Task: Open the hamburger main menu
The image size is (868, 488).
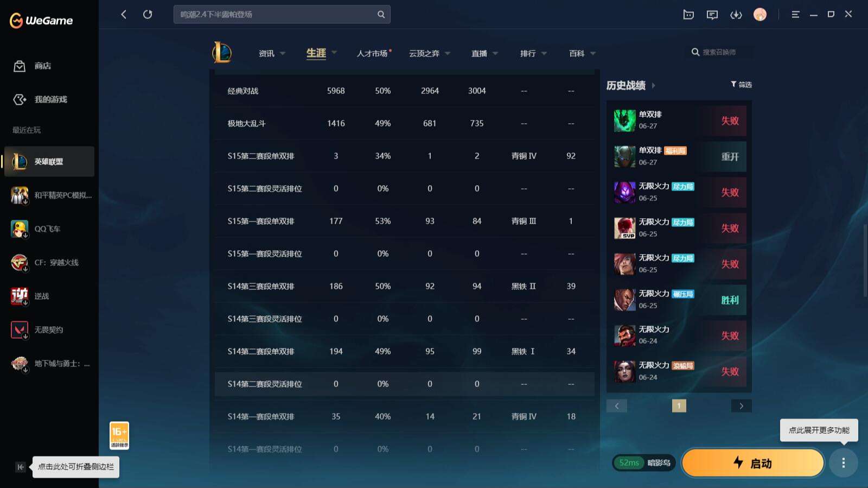Action: click(795, 15)
